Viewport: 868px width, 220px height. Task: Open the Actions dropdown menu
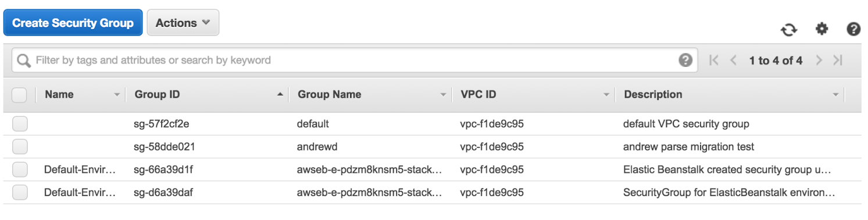[183, 23]
